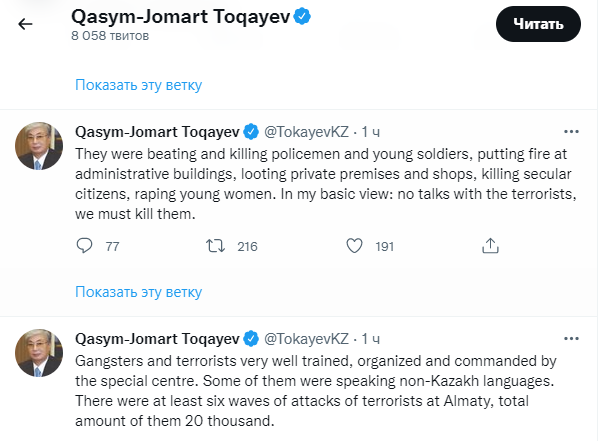Viewport: 603px width, 441px height.
Task: Click the verified badge on second tweet author
Action: click(251, 339)
